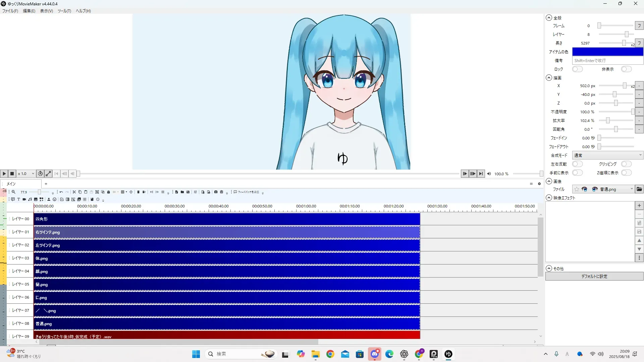Open file browser folder icon beside 普通.png

(639, 189)
